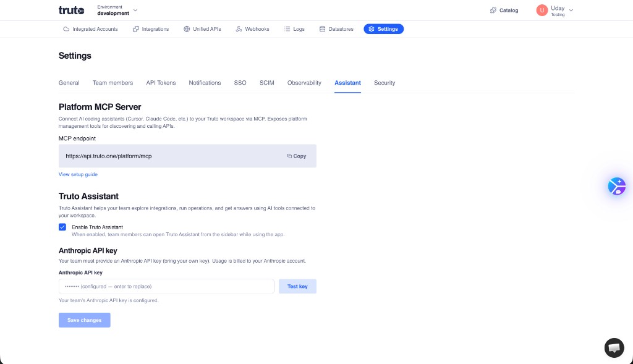The height and width of the screenshot is (364, 633).
Task: Open the Integrations section
Action: pos(151,29)
